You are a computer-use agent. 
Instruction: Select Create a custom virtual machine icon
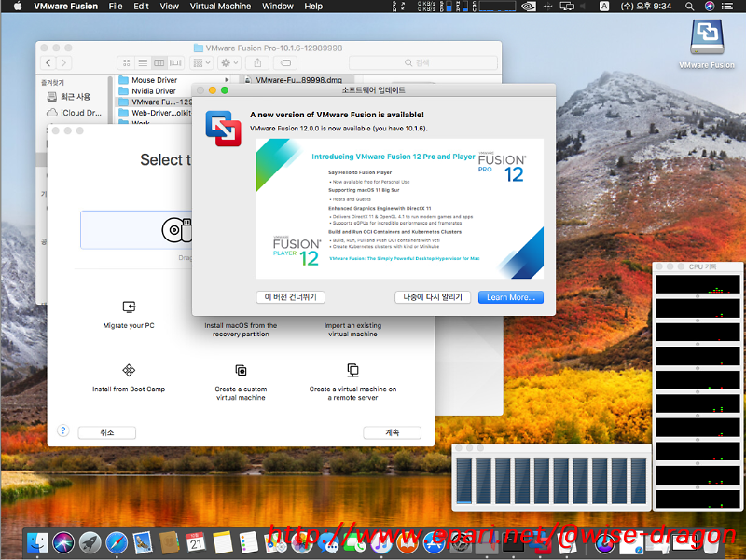tap(241, 370)
